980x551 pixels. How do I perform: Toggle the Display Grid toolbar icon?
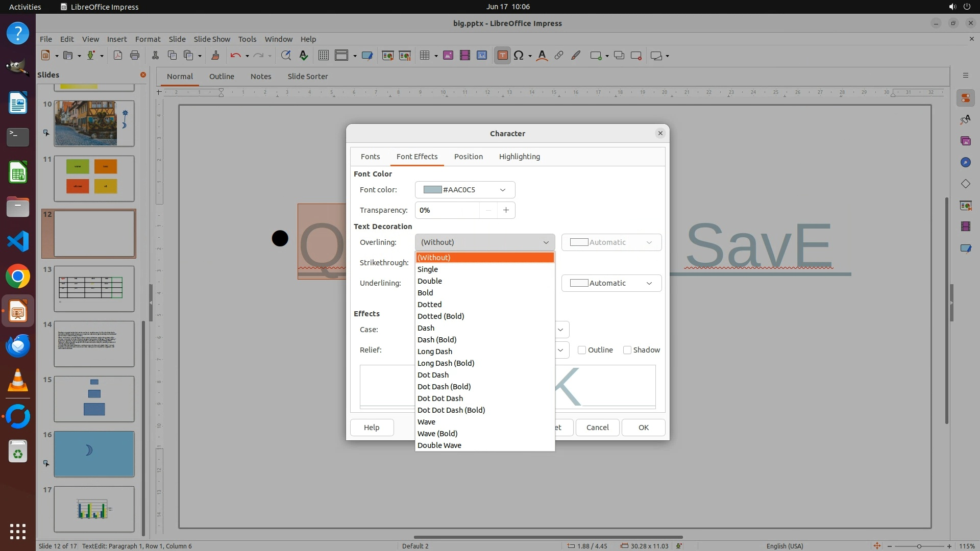point(323,56)
